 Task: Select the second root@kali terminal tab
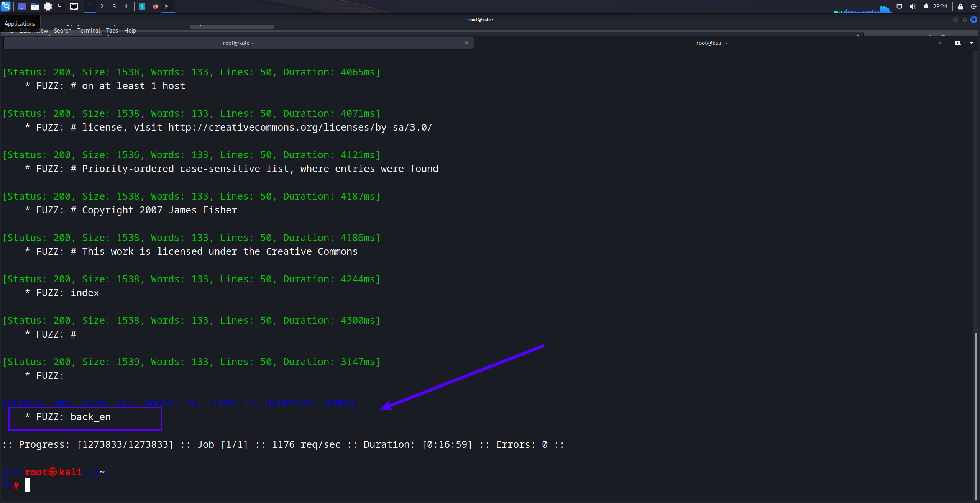(711, 43)
